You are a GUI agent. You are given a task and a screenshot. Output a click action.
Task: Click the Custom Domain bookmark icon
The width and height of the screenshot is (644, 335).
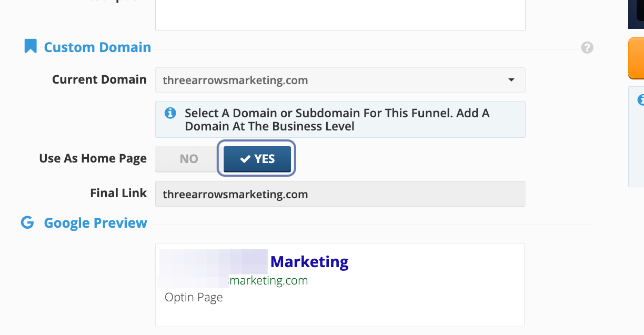(x=31, y=46)
